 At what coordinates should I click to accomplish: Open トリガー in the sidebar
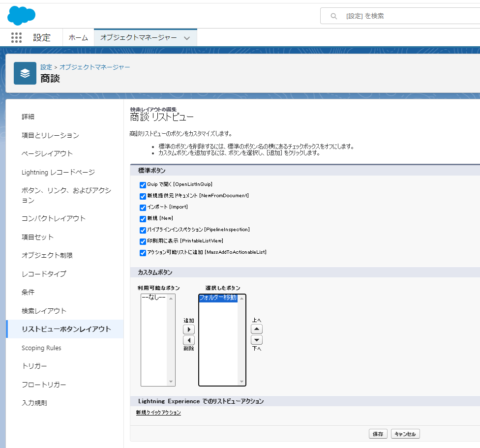(x=34, y=366)
